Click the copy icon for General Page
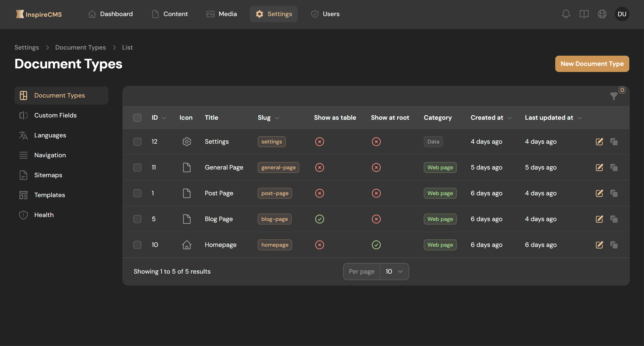The height and width of the screenshot is (346, 644). (x=614, y=167)
